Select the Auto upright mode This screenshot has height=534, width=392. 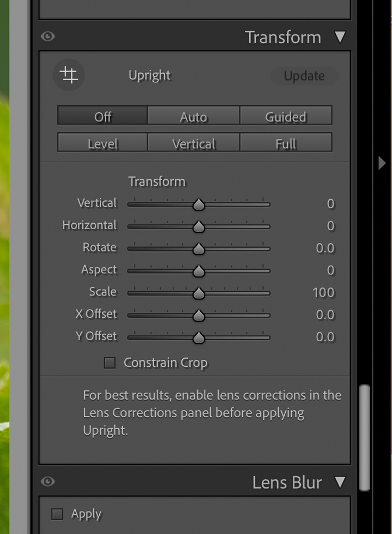click(194, 115)
